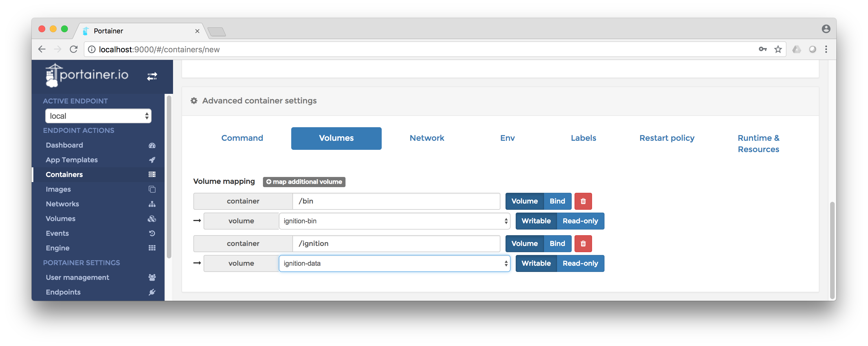868x346 pixels.
Task: Click the Chrome profile avatar icon
Action: 826,29
